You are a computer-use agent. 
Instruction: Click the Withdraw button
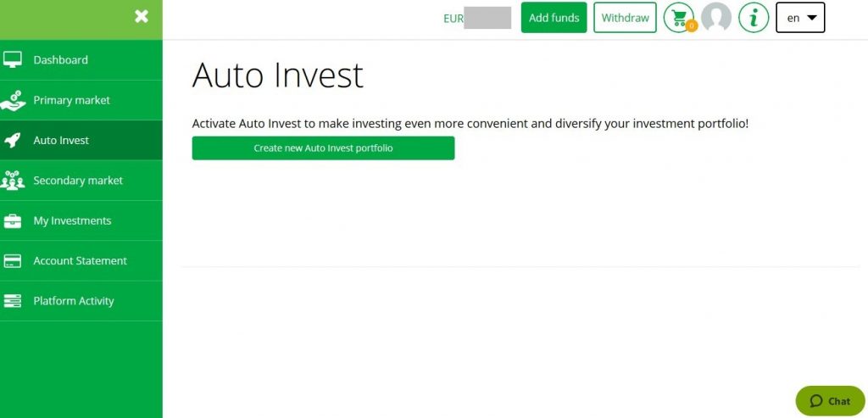tap(625, 18)
